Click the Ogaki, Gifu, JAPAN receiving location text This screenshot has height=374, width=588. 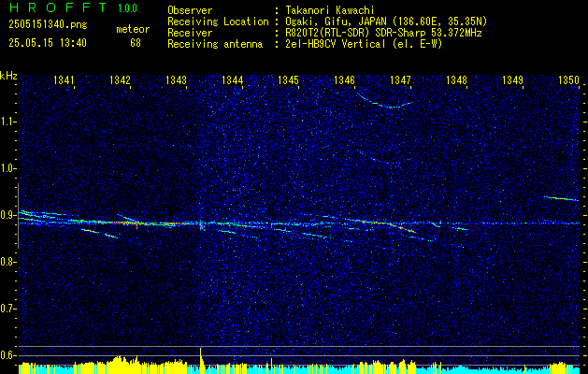384,22
